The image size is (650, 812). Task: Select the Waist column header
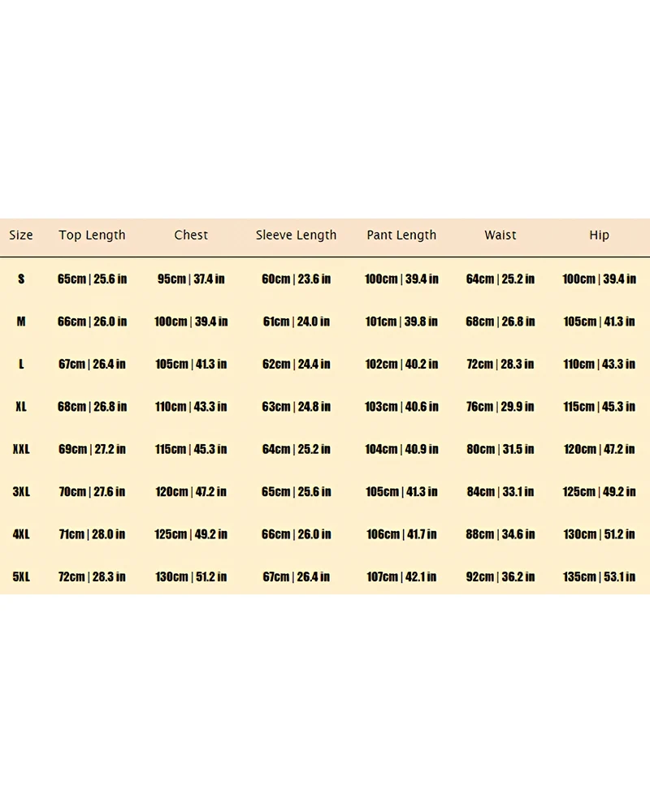500,235
